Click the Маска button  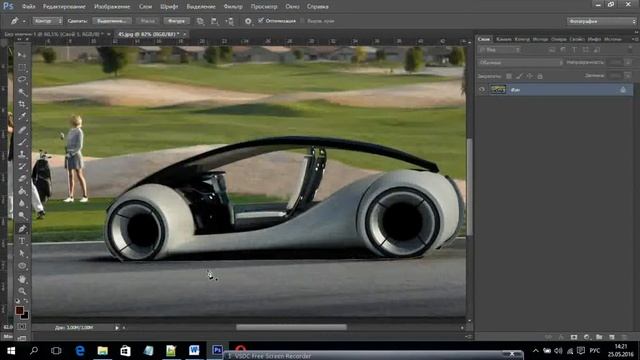148,21
